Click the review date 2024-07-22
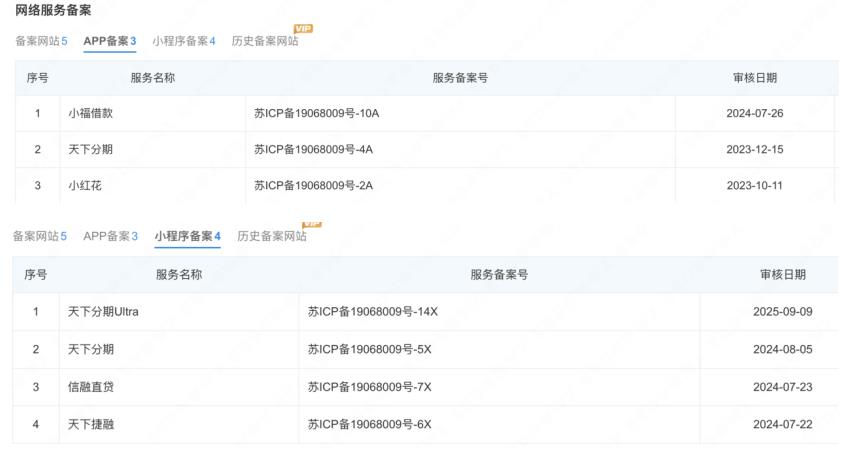The image size is (854, 455). [x=783, y=424]
